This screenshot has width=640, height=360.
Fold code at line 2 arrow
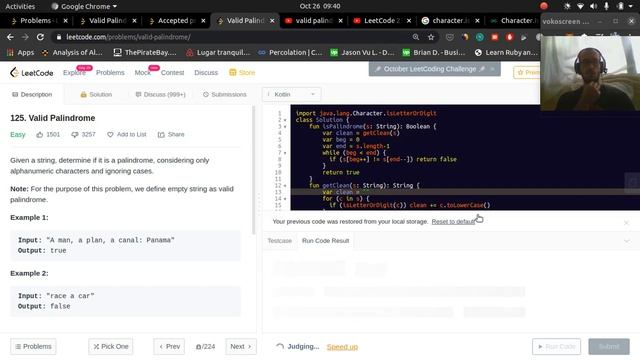point(285,120)
